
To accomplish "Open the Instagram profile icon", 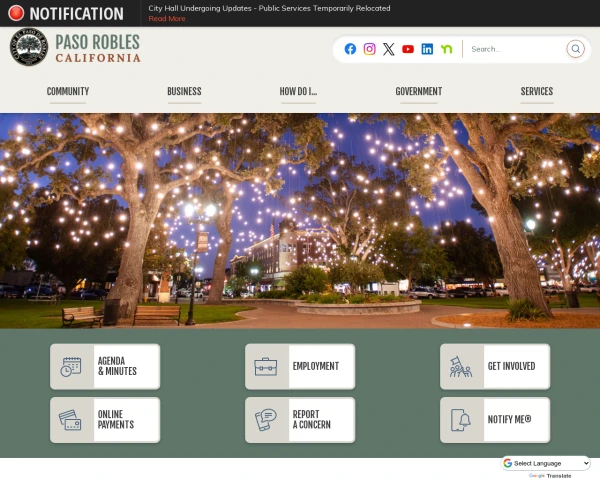I will click(369, 49).
